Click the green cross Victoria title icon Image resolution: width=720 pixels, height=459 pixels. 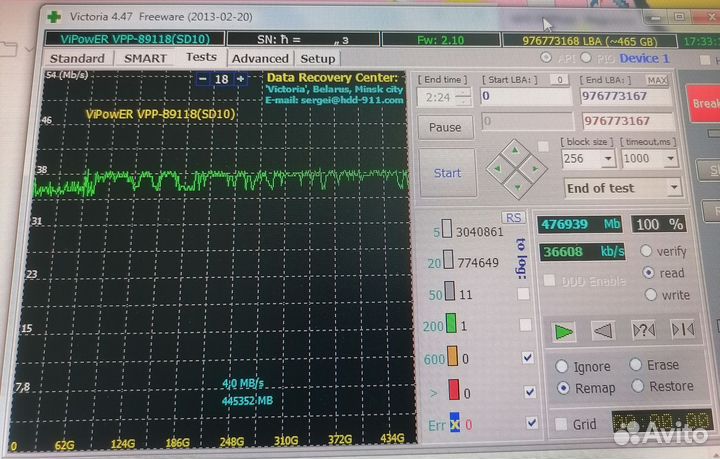click(54, 17)
